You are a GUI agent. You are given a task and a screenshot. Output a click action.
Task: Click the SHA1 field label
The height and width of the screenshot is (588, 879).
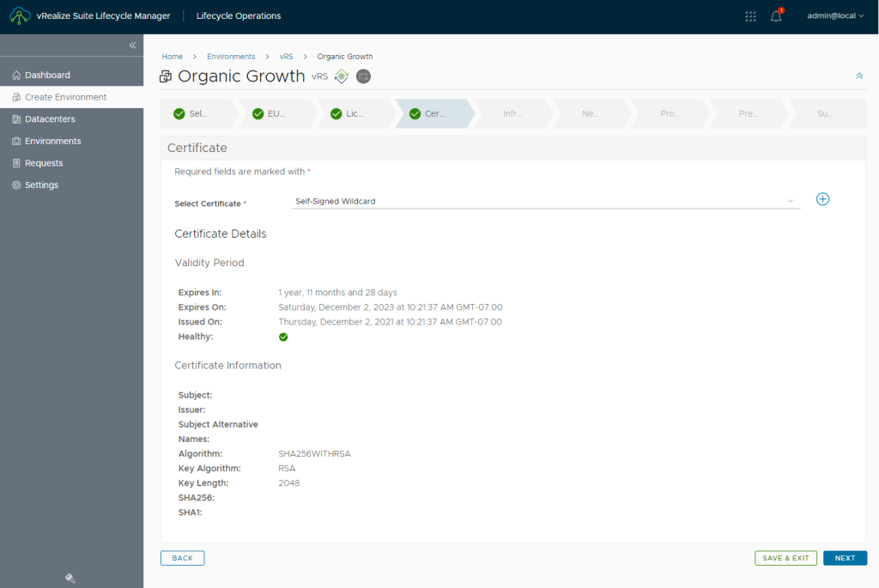coord(190,512)
